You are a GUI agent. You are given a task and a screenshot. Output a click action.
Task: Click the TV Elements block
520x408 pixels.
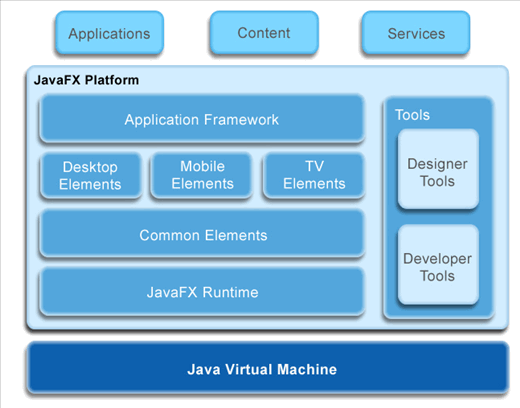tap(314, 175)
